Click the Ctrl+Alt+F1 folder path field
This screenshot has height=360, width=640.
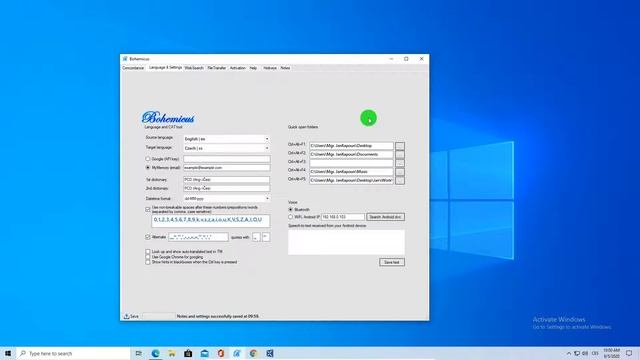[351, 146]
